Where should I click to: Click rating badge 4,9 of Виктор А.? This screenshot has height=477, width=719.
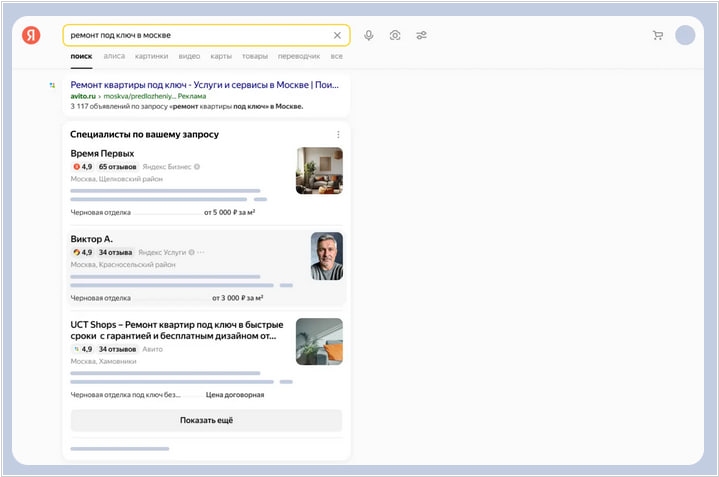[83, 252]
